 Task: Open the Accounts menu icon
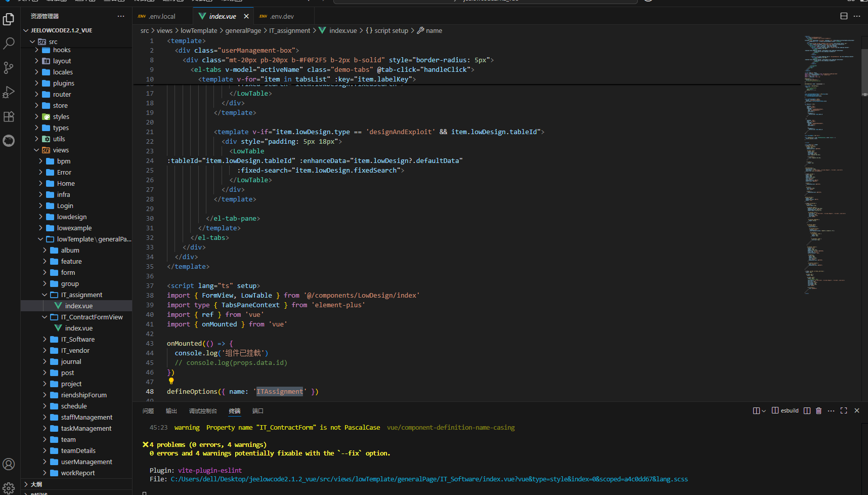[9, 464]
